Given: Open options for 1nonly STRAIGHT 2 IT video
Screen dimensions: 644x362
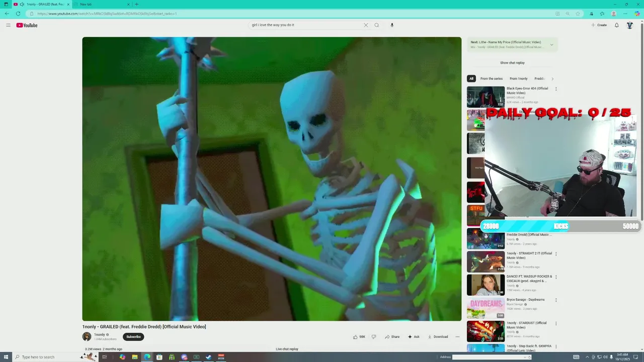Looking at the screenshot, I should [x=556, y=254].
